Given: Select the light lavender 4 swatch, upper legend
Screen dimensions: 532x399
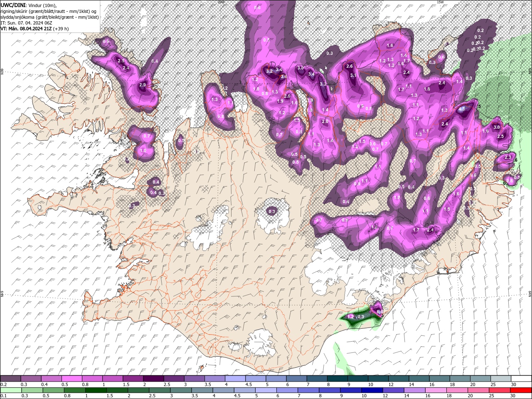Looking at the screenshot, I should (235, 379).
